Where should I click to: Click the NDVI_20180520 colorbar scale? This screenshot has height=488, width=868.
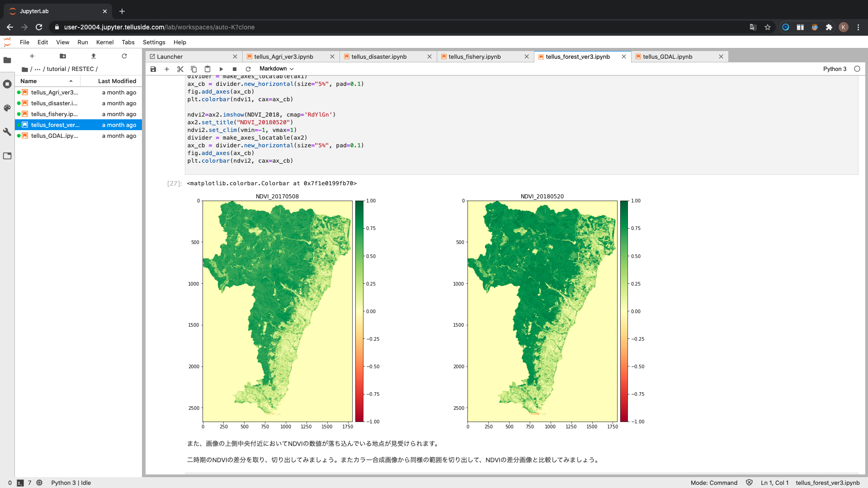click(x=624, y=311)
